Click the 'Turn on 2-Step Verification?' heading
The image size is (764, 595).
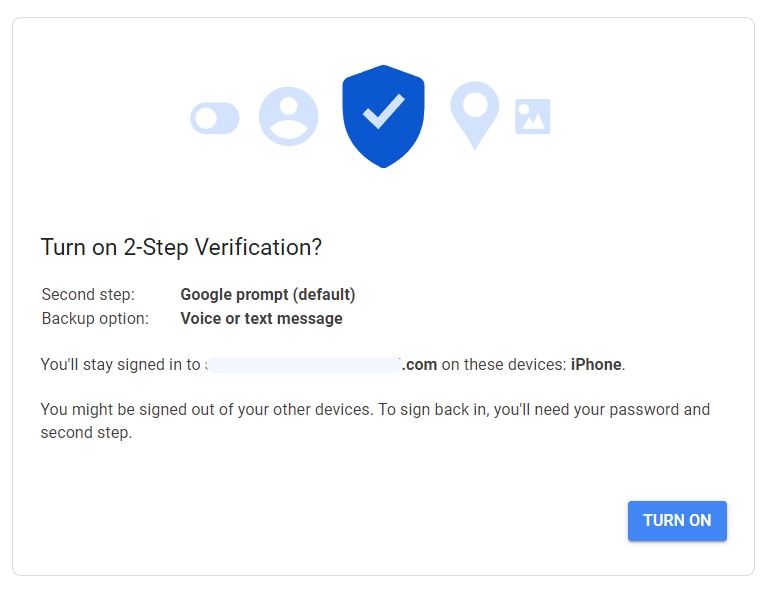(181, 247)
